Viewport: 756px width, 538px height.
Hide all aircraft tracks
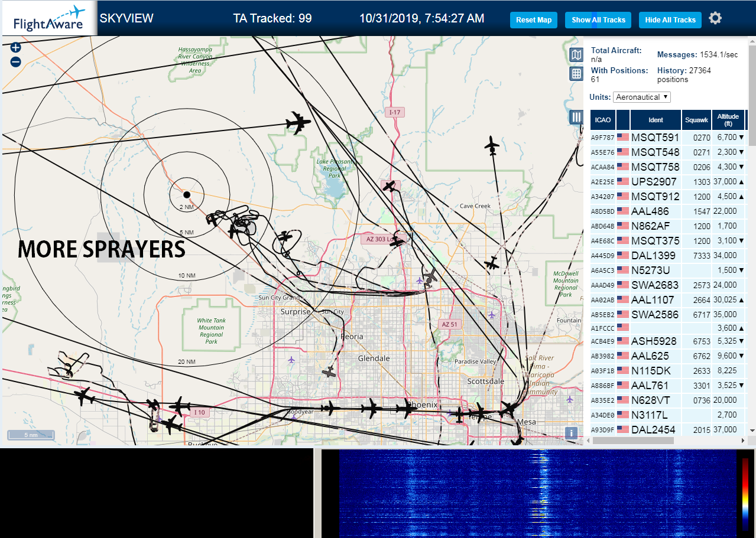coord(670,19)
